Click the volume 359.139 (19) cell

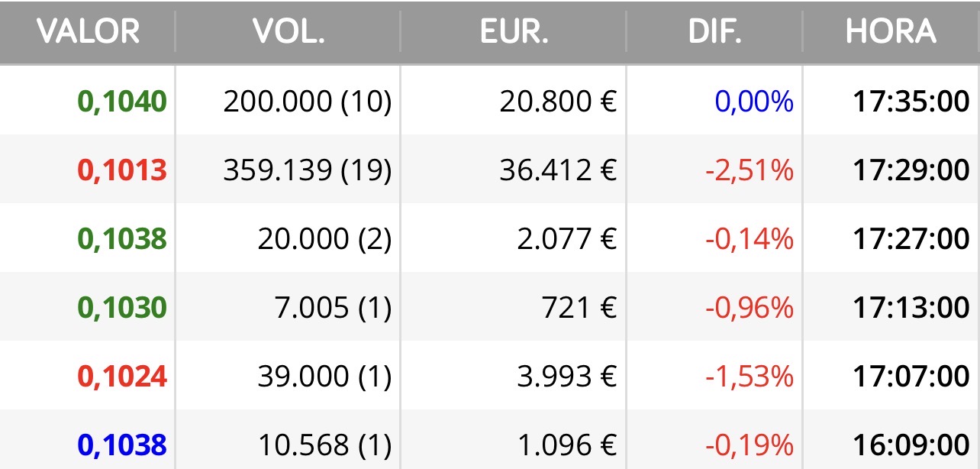[307, 170]
